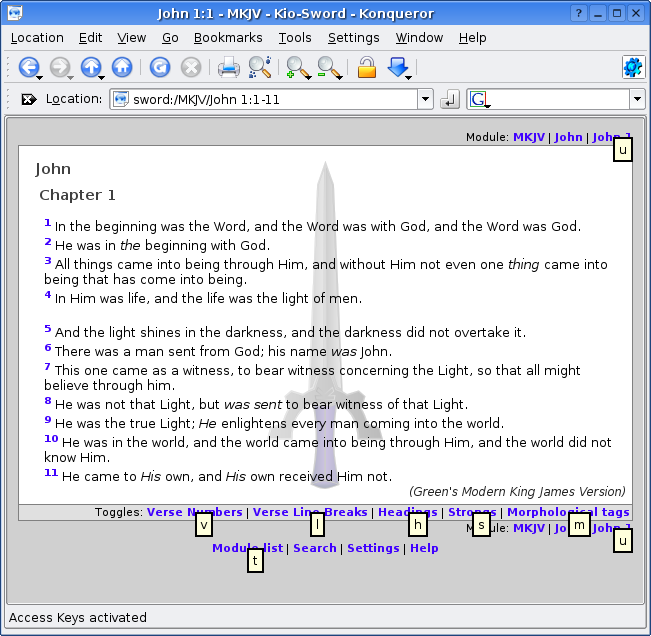The image size is (651, 636).
Task: Click the Forward navigation arrow icon
Action: point(60,67)
